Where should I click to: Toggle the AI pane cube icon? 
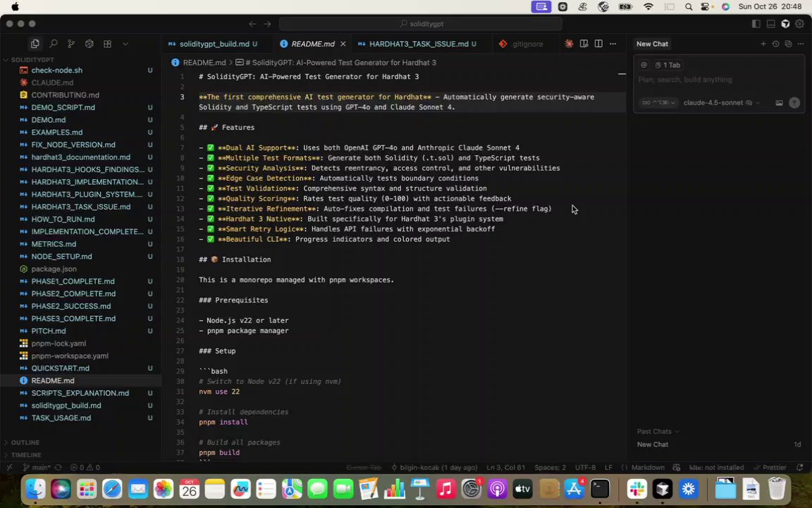click(785, 24)
